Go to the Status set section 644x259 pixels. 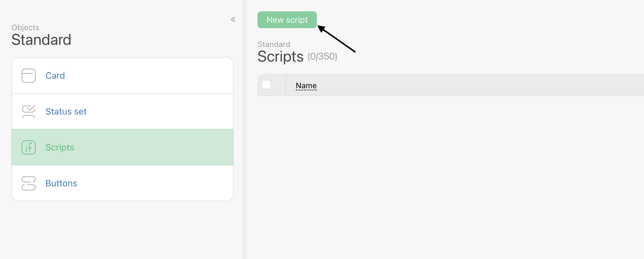pyautogui.click(x=66, y=112)
